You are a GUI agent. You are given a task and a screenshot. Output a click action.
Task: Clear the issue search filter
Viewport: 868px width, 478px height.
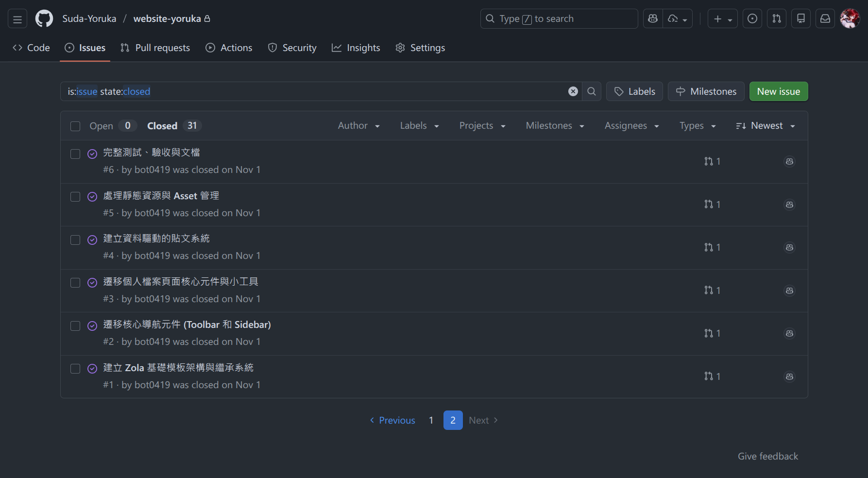click(573, 91)
